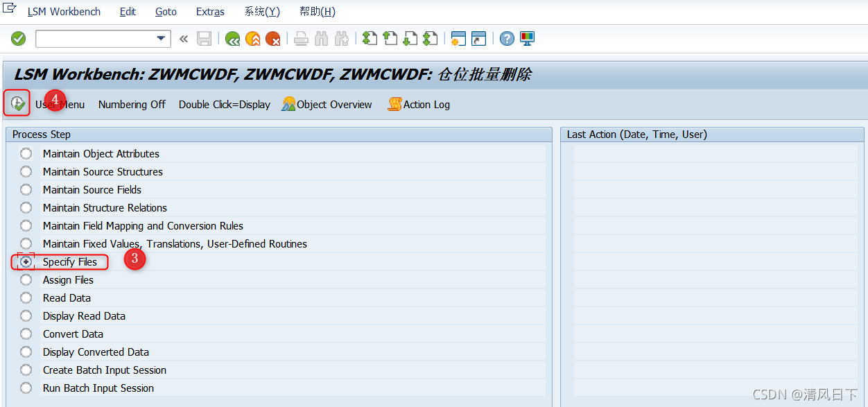Screen dimensions: 868x407
Task: Select Maintain Field Mapping and Conversion Rules radio
Action: [x=26, y=225]
